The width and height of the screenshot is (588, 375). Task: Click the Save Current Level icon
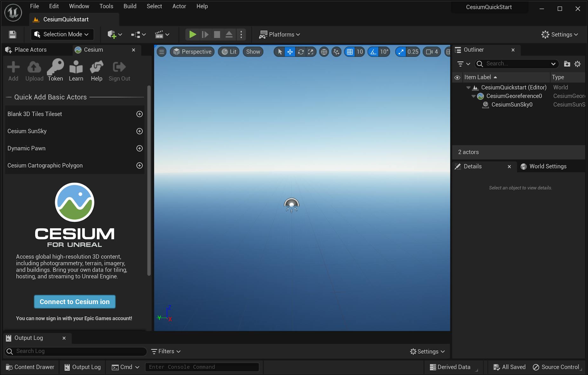pyautogui.click(x=12, y=34)
